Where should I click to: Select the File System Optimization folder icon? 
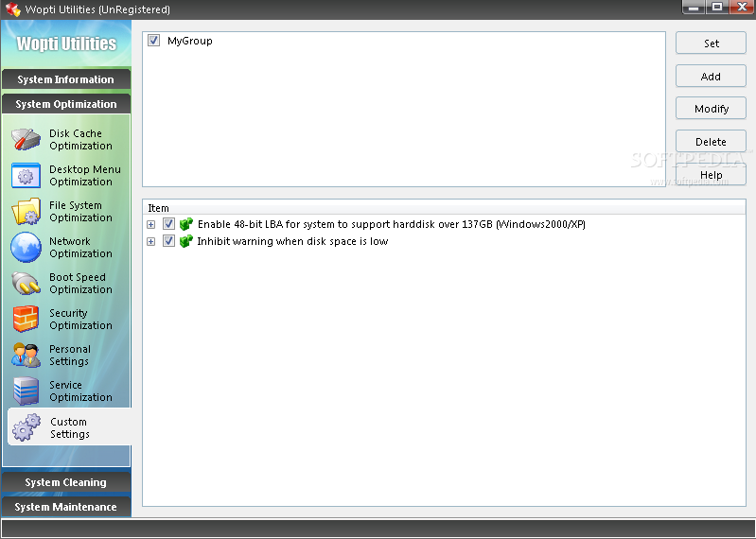tap(26, 212)
